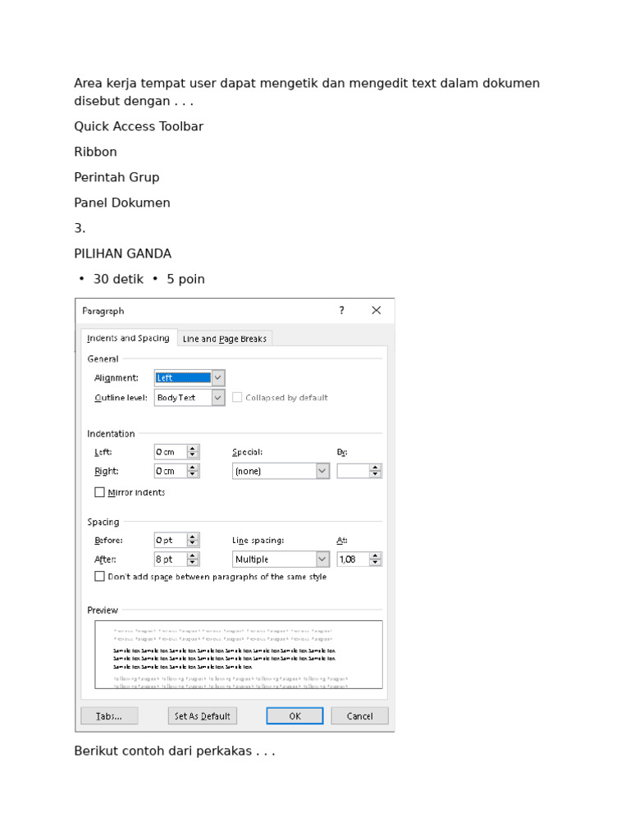This screenshot has width=630, height=840.
Task: Open the Alignment dropdown showing Left
Action: (x=189, y=377)
